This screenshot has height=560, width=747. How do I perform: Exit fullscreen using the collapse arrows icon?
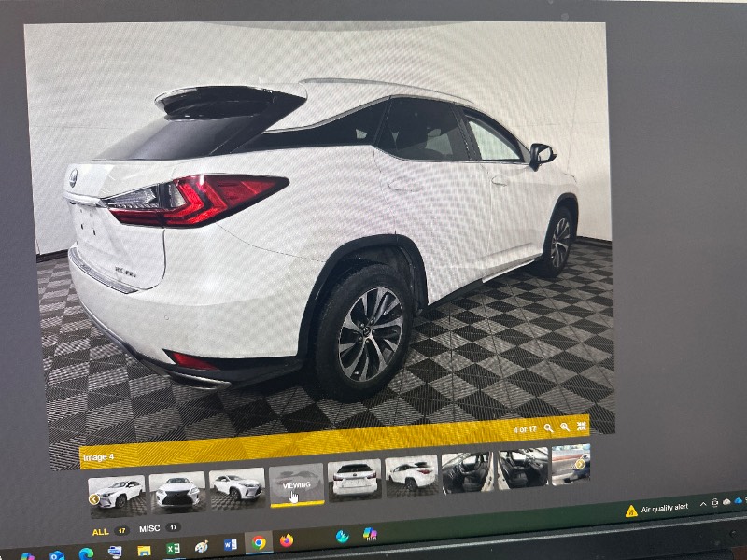tap(582, 427)
